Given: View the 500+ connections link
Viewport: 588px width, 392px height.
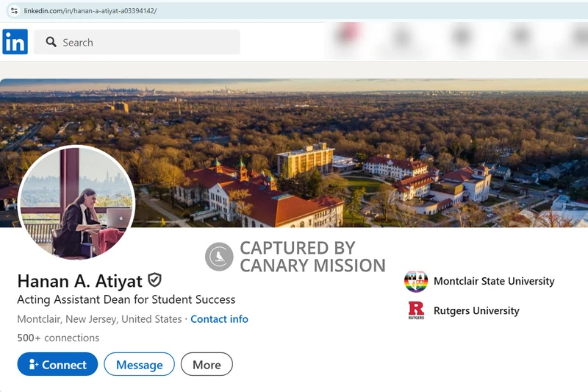Looking at the screenshot, I should 58,338.
